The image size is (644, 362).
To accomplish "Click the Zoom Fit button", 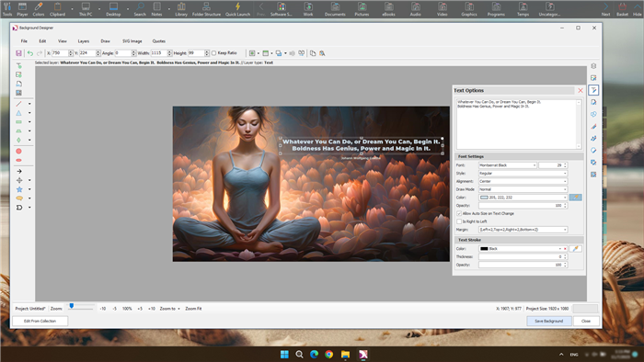I will [x=193, y=309].
